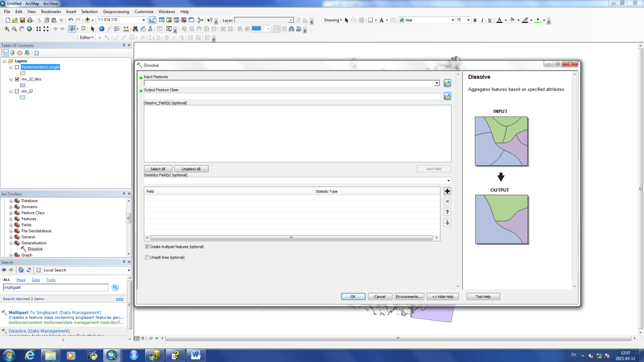Screen dimensions: 644x362
Task: Open Statistics Field(s) dropdown
Action: click(448, 181)
